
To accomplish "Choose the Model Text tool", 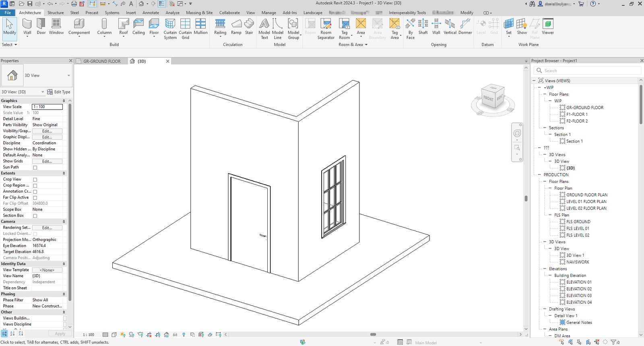I will coord(264,29).
